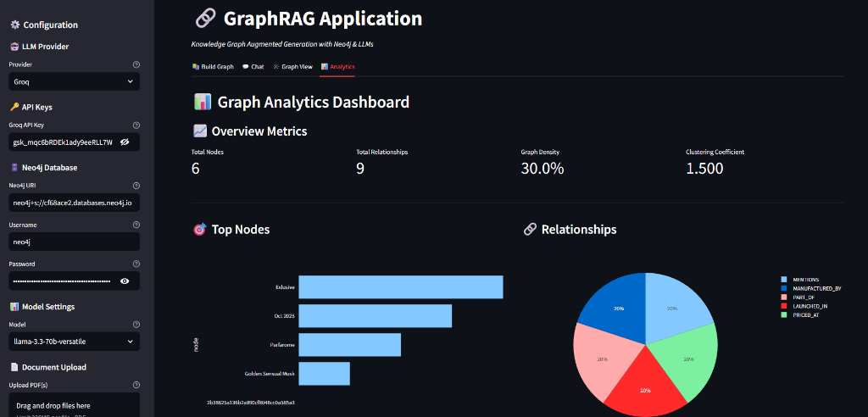This screenshot has height=417, width=868.
Task: Click the pink slice of the pie chart
Action: (603, 360)
